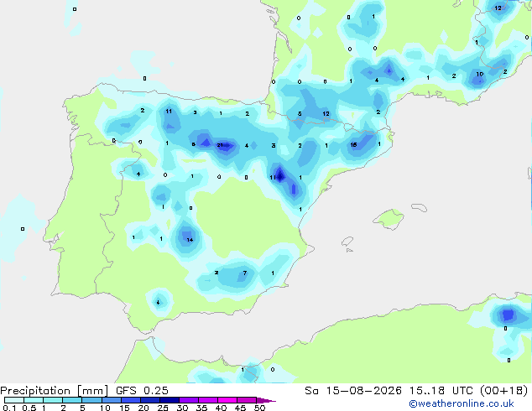
Task: Click the 'Precipitation [mm]' title text
Action: (55, 391)
